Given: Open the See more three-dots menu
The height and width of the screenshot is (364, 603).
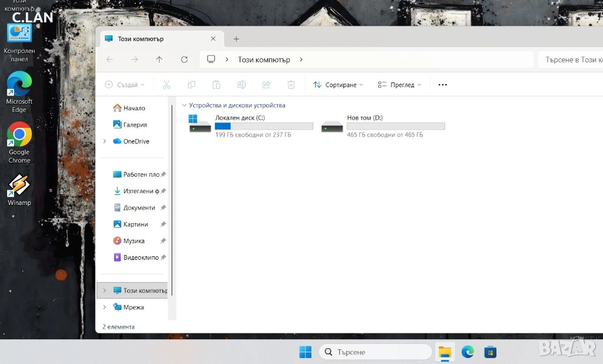Looking at the screenshot, I should [443, 85].
